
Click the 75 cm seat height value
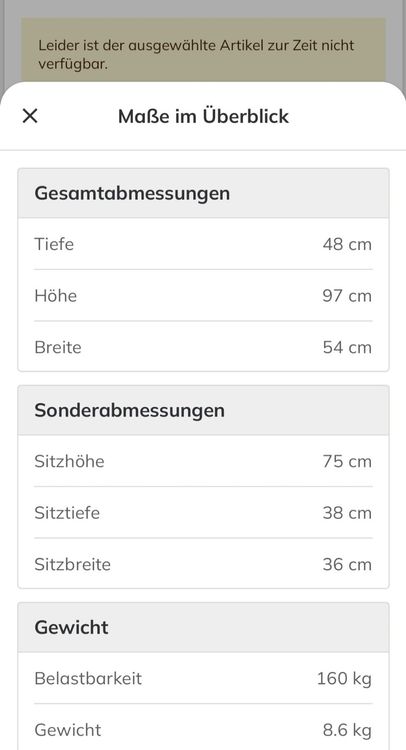click(347, 461)
